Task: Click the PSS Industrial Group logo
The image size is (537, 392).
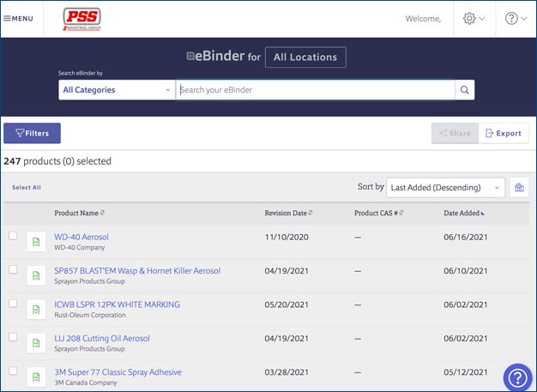Action: point(81,19)
